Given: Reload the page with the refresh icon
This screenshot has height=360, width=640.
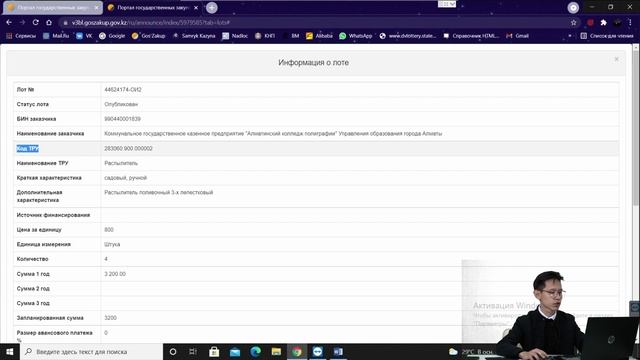Looking at the screenshot, I should pyautogui.click(x=36, y=22).
